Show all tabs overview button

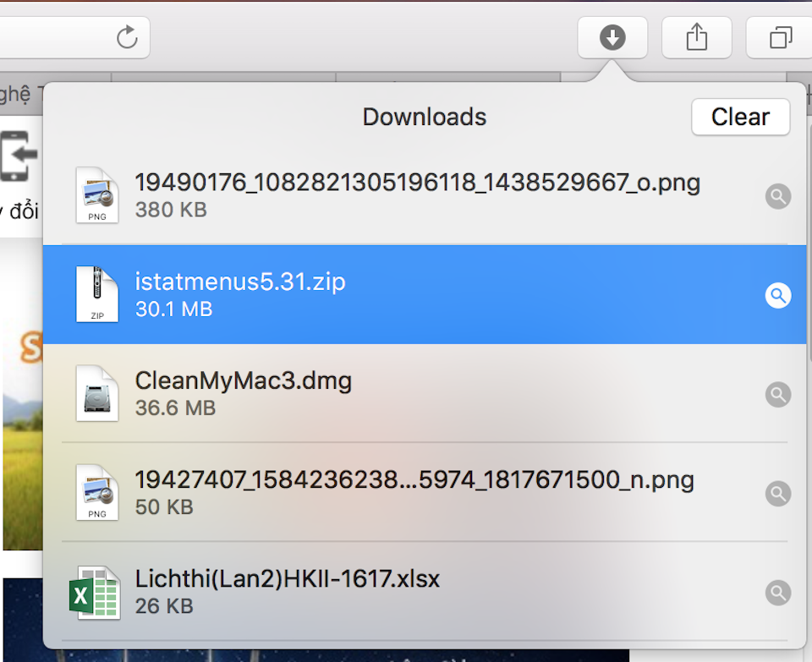pos(780,37)
